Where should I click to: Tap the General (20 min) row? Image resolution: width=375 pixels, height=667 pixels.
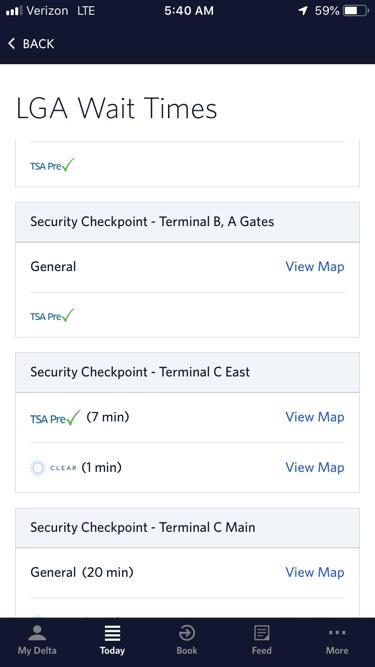pyautogui.click(x=188, y=573)
